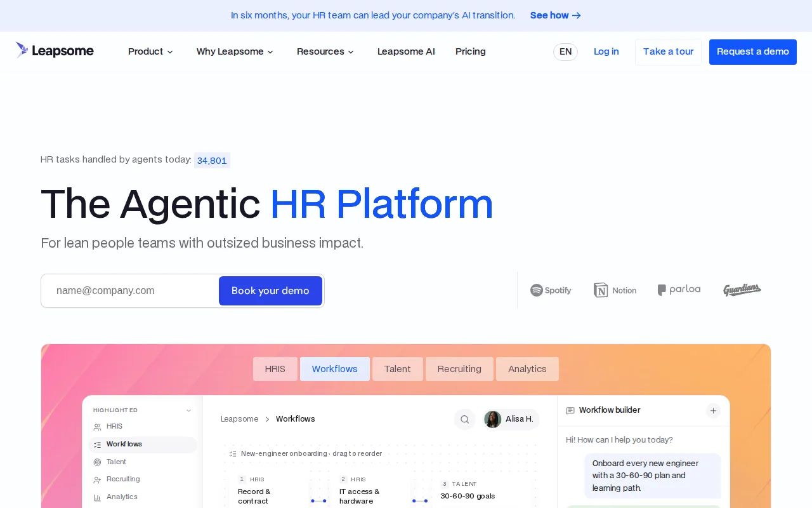This screenshot has width=812, height=508.
Task: Click the Guardians logo
Action: point(742,290)
